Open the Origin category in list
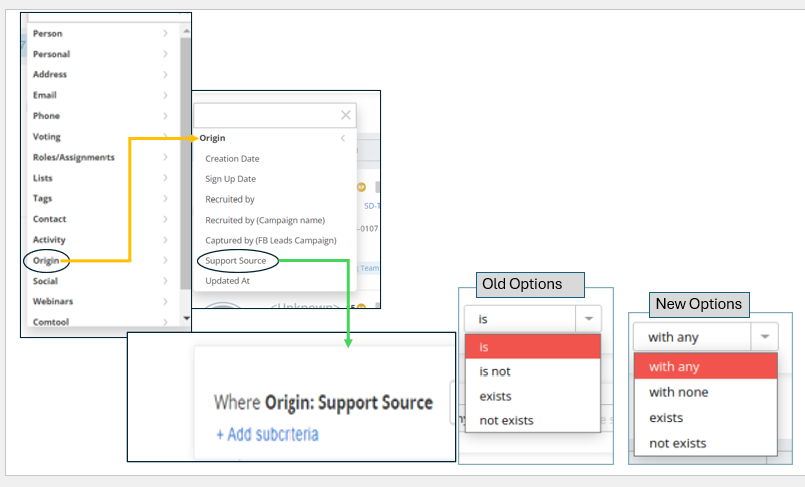 (48, 261)
